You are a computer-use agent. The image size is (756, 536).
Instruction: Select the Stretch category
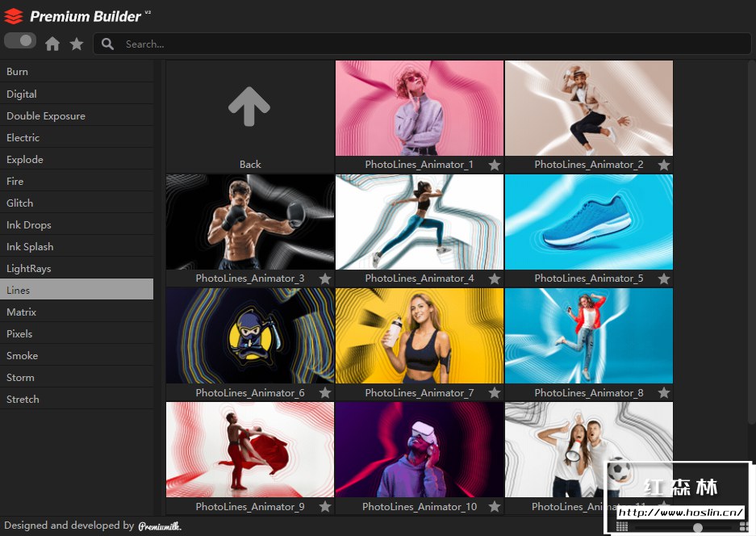pyautogui.click(x=77, y=399)
